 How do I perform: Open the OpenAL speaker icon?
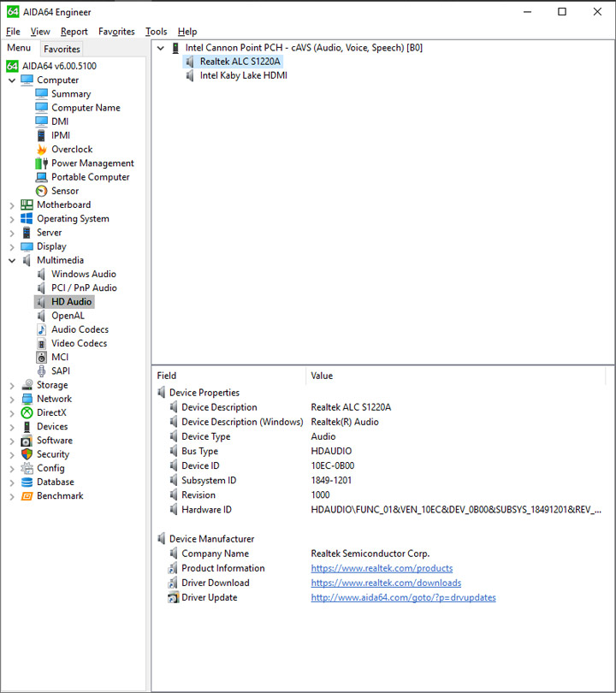[x=42, y=316]
